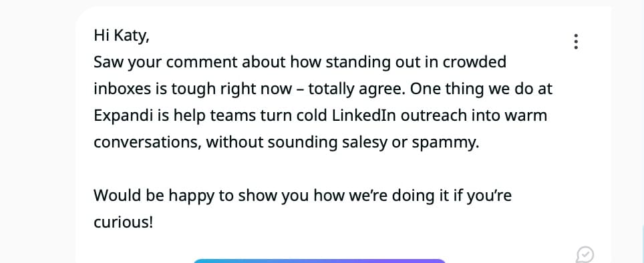
Task: Click the "Hi Katy," greeting line
Action: tap(122, 35)
